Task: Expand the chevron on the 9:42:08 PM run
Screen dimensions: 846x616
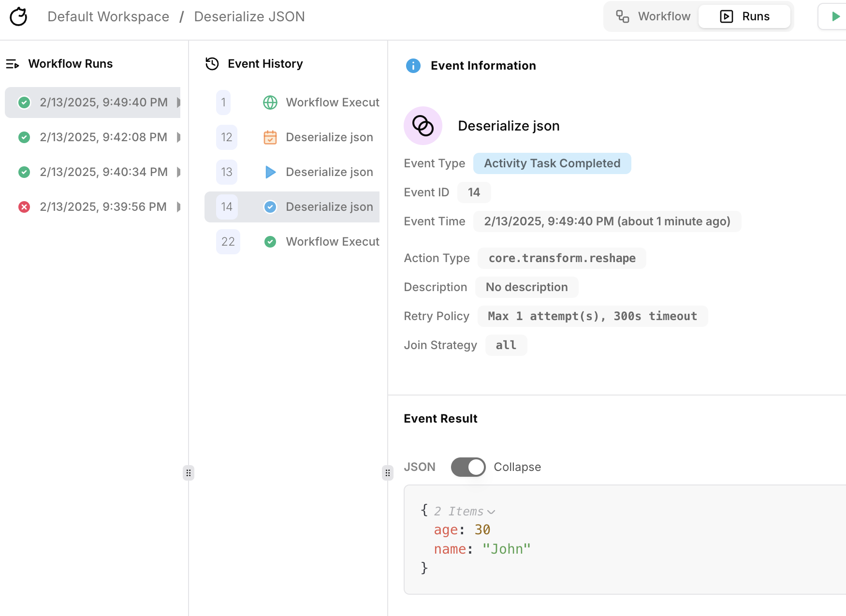Action: [178, 137]
